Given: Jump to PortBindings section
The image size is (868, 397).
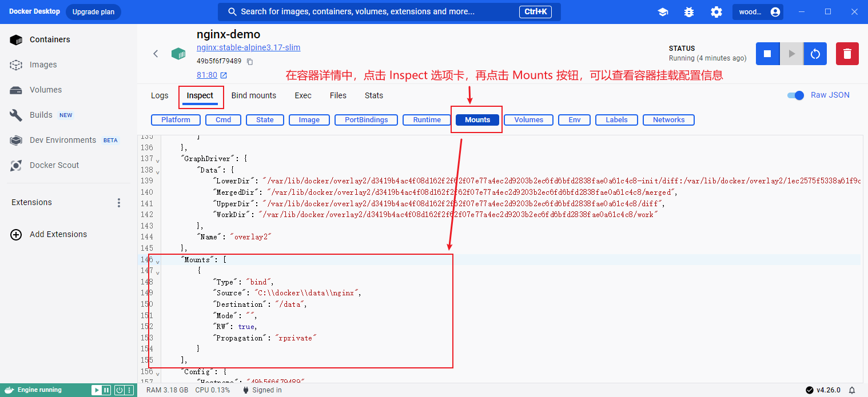Looking at the screenshot, I should 366,120.
